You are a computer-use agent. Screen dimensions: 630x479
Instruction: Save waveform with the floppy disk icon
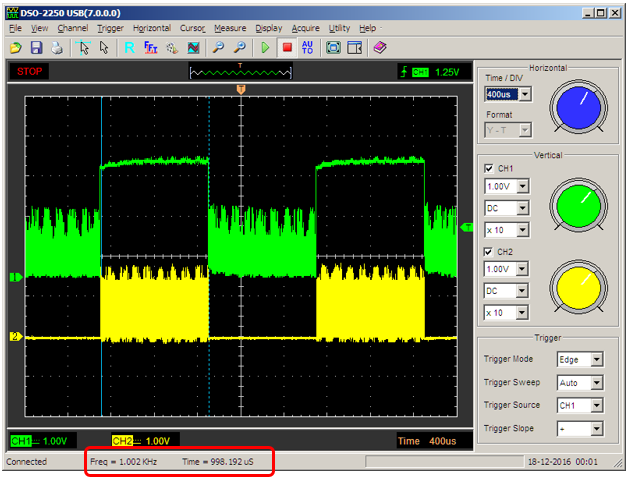tap(37, 48)
